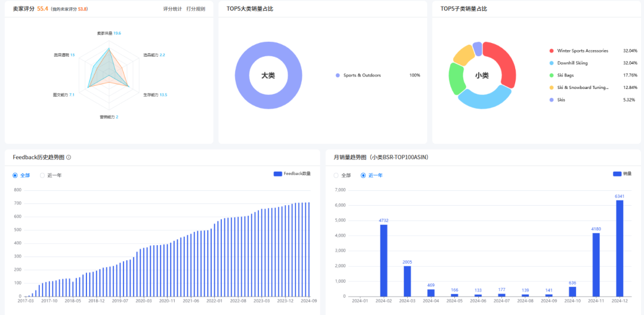Select 近一年 radio in 月销量趋势图 panel
Viewport: 644px width, 315px height.
[x=363, y=175]
